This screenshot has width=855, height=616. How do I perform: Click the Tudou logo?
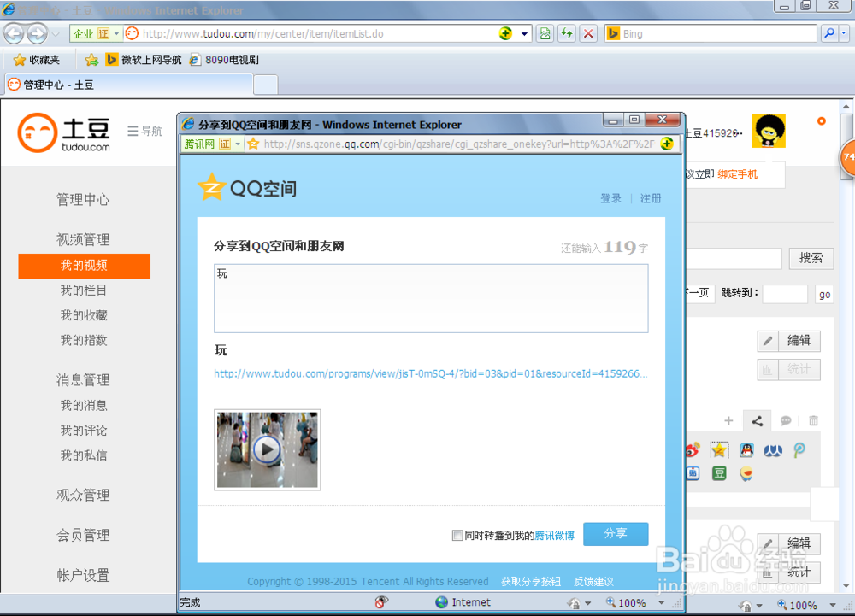tap(64, 133)
